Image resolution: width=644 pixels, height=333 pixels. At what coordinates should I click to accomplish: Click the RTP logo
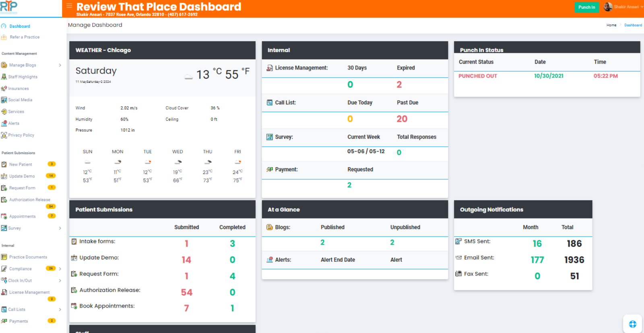(9, 6)
